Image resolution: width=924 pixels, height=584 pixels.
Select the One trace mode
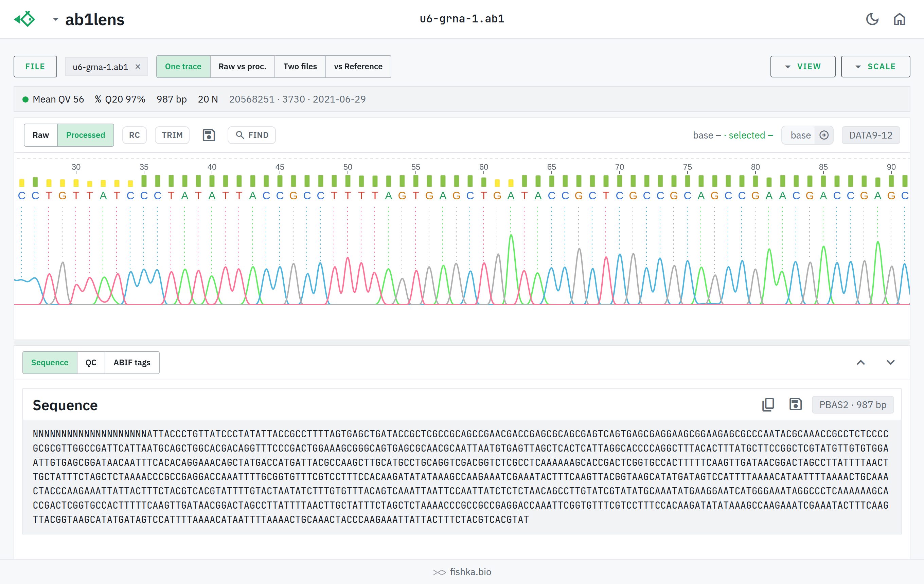coord(183,66)
